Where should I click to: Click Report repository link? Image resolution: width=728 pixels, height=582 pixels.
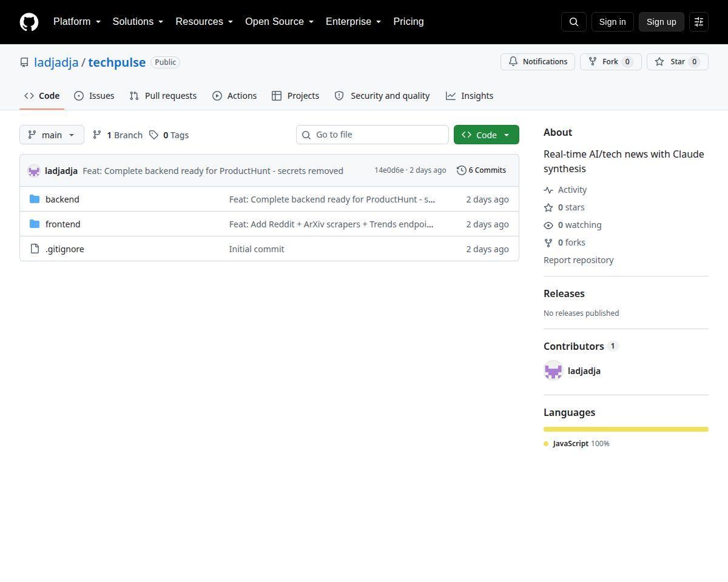coord(579,260)
